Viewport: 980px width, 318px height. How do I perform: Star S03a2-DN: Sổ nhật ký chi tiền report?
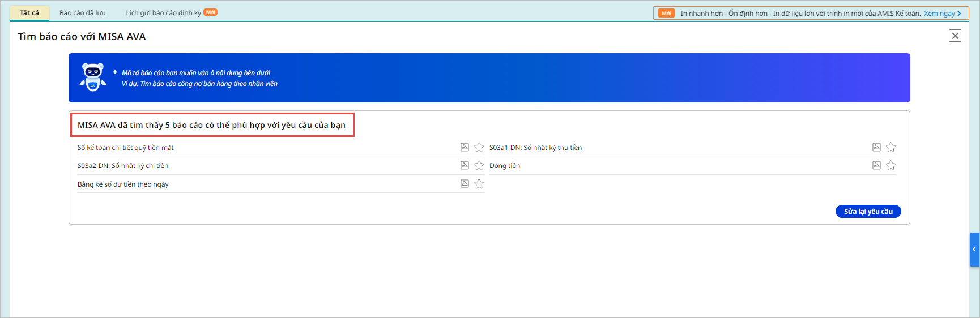[x=479, y=165]
